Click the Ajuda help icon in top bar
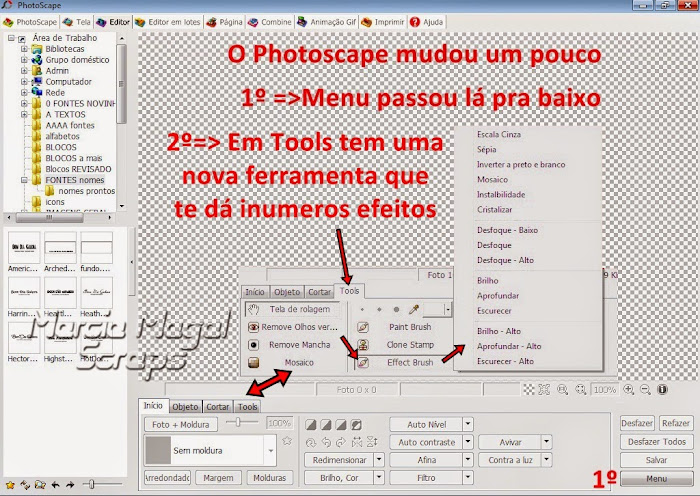 [415, 22]
